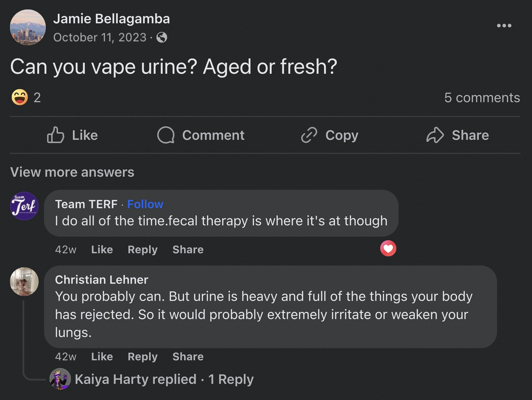
Task: Click the Follow link next to Team TERF
Action: tap(145, 204)
